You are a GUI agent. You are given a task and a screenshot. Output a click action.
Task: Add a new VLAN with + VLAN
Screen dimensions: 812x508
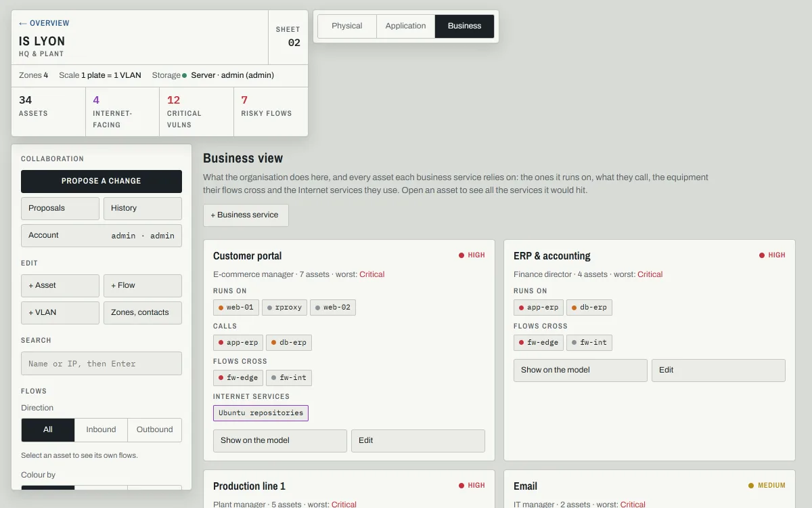click(60, 313)
